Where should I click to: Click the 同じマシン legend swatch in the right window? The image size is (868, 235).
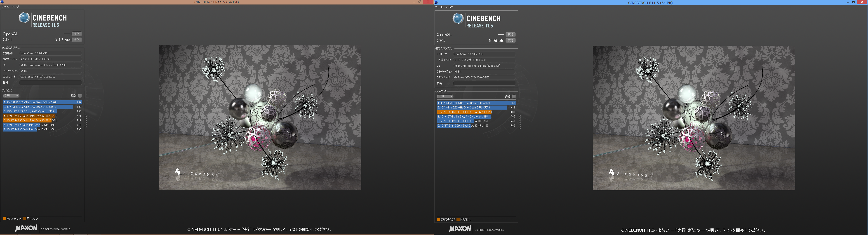[458, 219]
